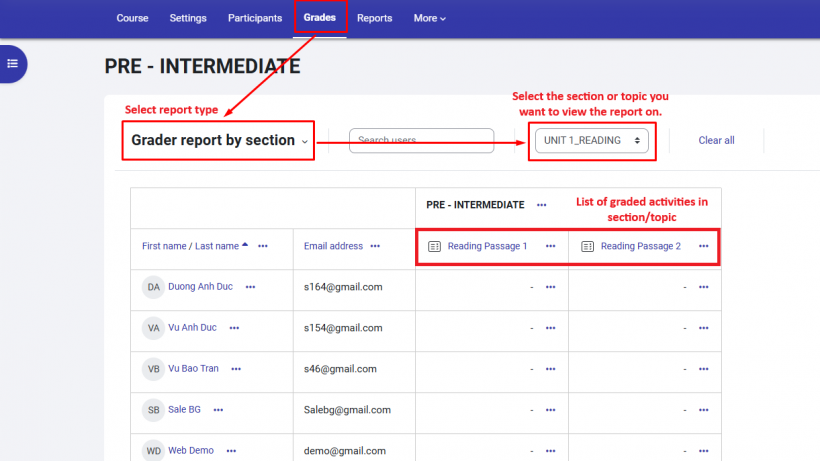Open the Reading Passage 2 column actions menu
Image resolution: width=820 pixels, height=461 pixels.
(x=704, y=246)
